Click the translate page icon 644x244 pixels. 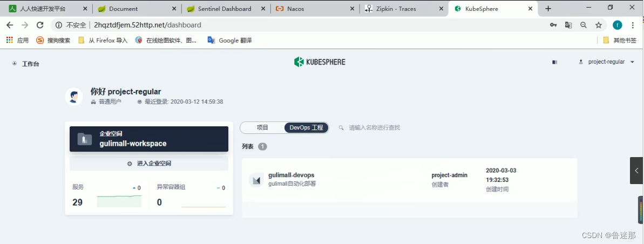[x=568, y=25]
